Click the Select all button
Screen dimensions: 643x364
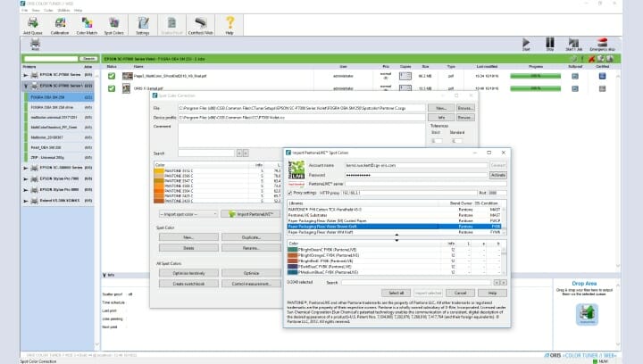point(397,294)
